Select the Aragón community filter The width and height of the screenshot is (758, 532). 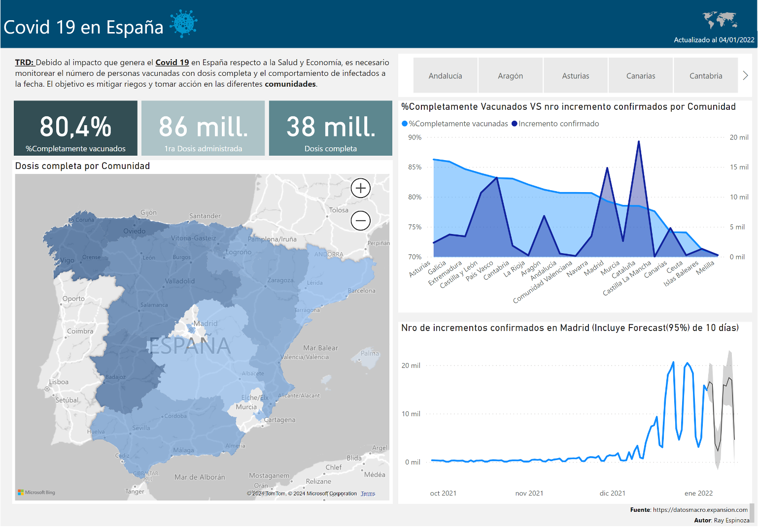(x=510, y=76)
